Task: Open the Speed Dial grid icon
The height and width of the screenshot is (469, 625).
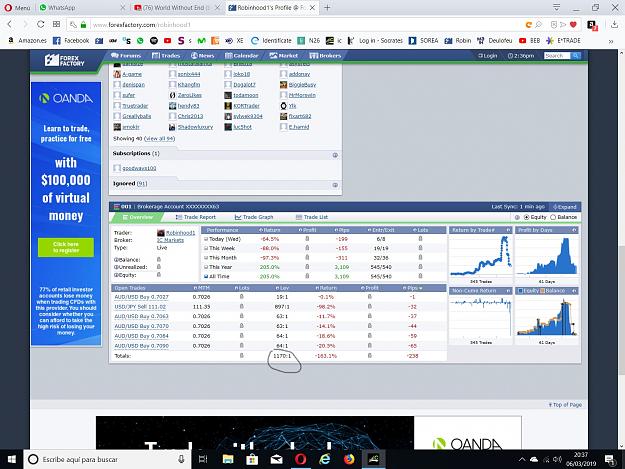Action: click(57, 24)
